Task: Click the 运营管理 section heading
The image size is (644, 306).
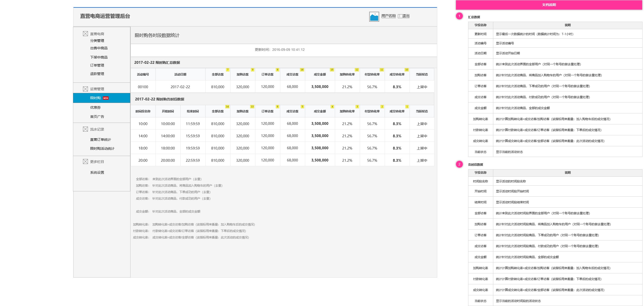Action: click(97, 89)
